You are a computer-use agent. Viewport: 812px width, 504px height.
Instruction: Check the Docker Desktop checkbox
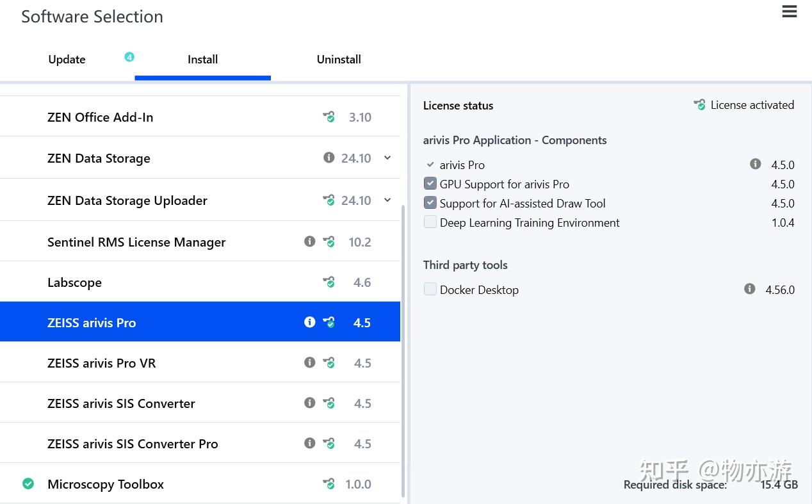430,289
